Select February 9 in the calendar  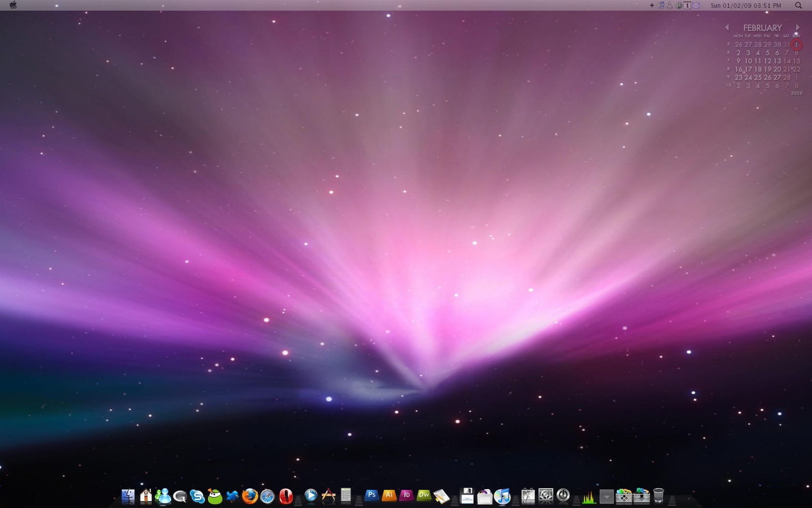738,61
